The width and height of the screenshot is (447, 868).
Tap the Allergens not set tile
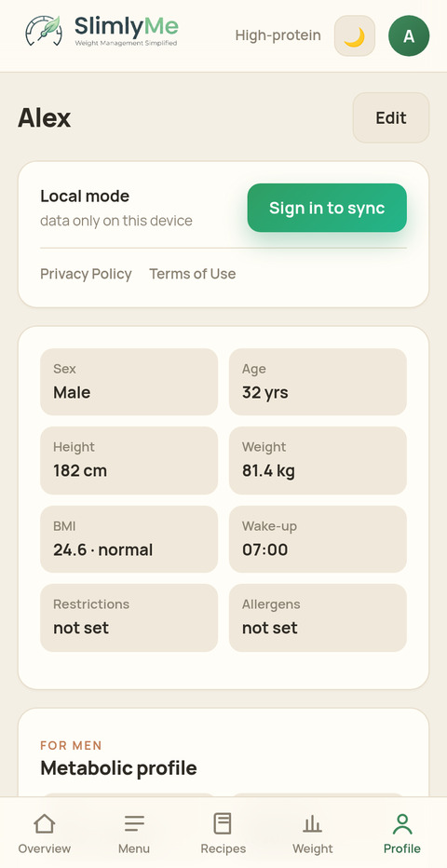tap(318, 617)
